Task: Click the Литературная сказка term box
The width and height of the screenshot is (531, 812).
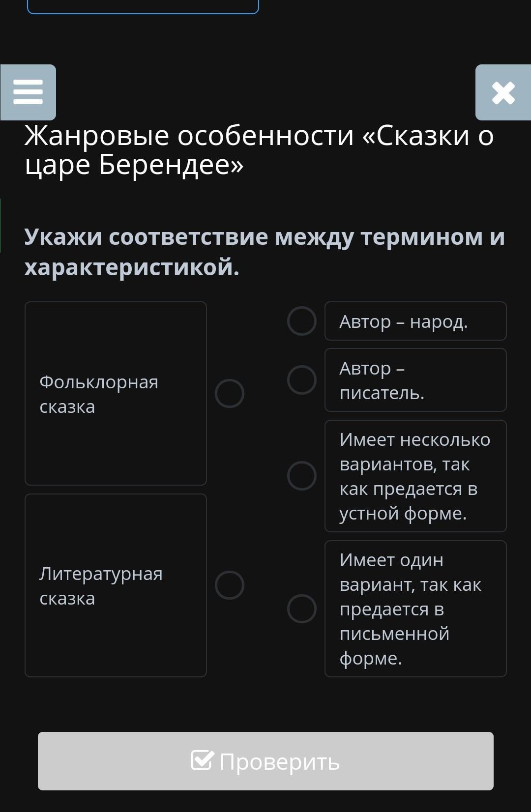Action: coord(116,585)
